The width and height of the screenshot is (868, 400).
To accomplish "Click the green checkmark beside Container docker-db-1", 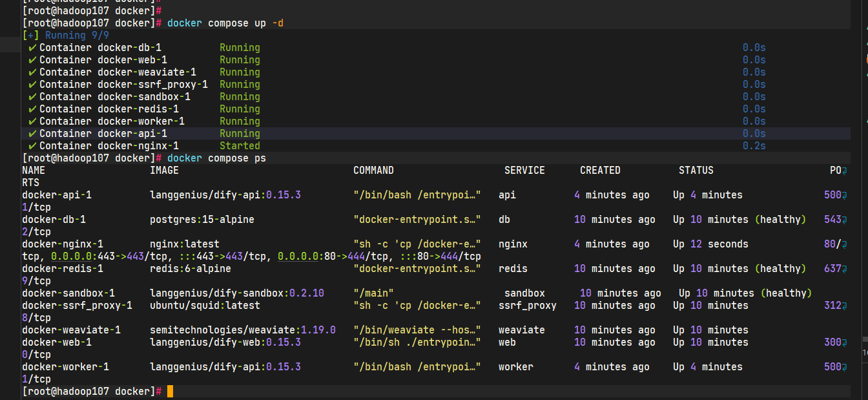I will click(32, 48).
